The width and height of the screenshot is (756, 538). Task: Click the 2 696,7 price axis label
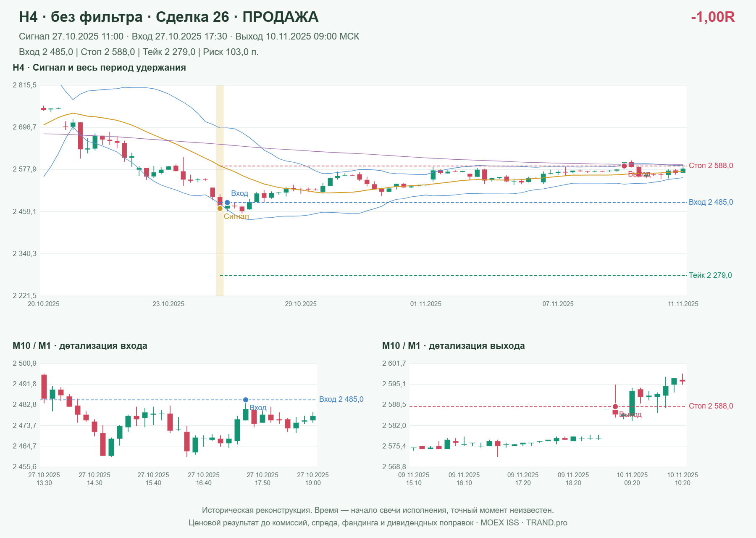(x=24, y=127)
